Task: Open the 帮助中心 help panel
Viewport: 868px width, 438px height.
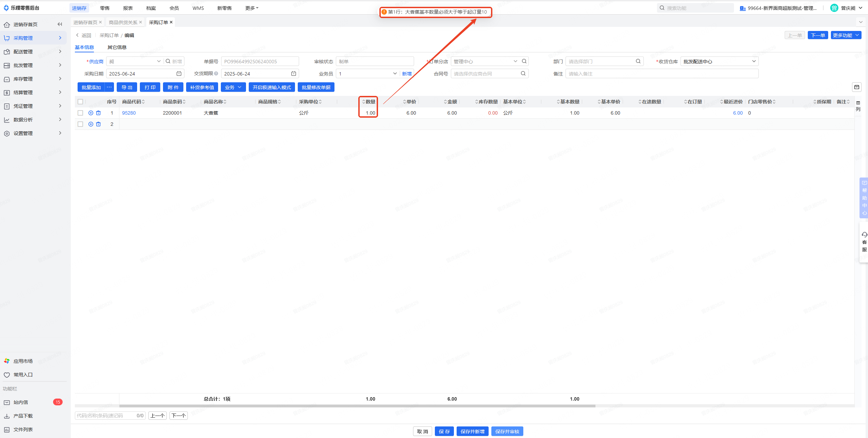Action: (x=864, y=198)
